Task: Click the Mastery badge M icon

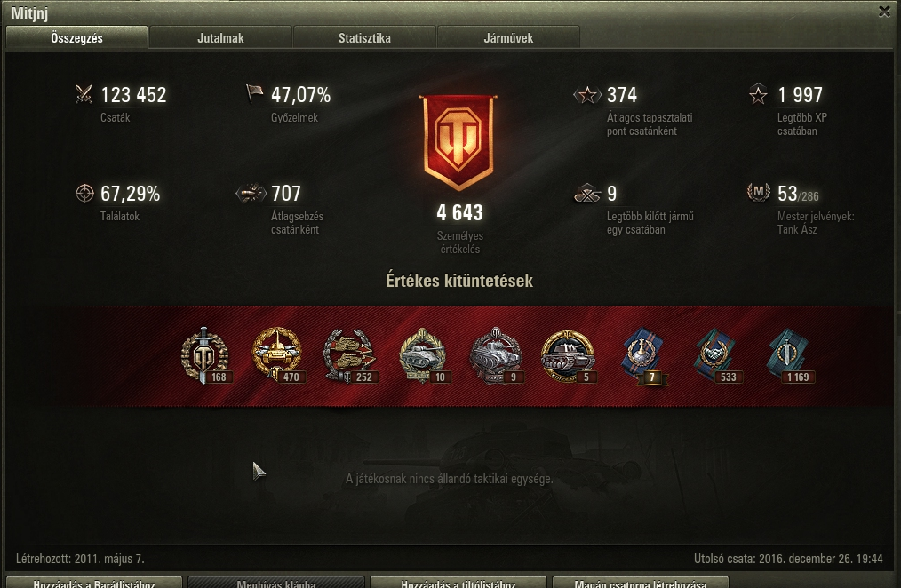Action: point(759,193)
